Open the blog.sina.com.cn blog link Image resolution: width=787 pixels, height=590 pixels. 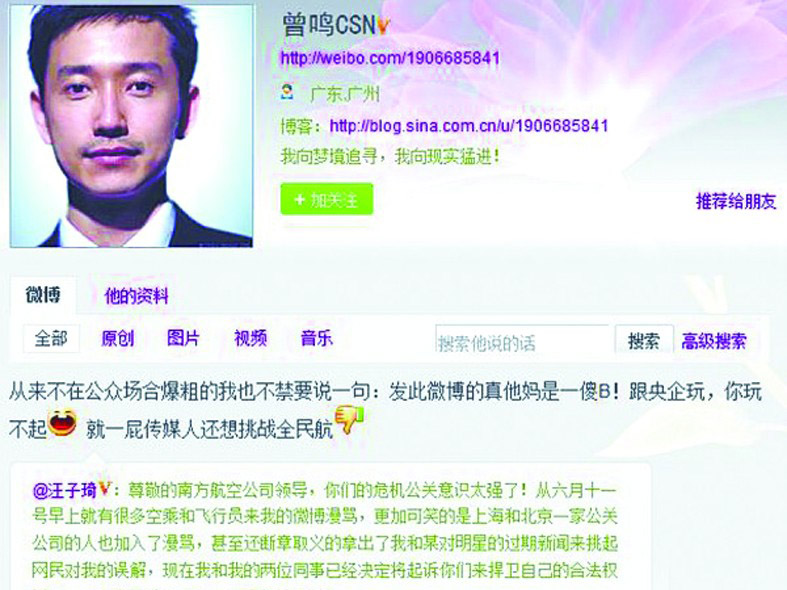tap(469, 125)
